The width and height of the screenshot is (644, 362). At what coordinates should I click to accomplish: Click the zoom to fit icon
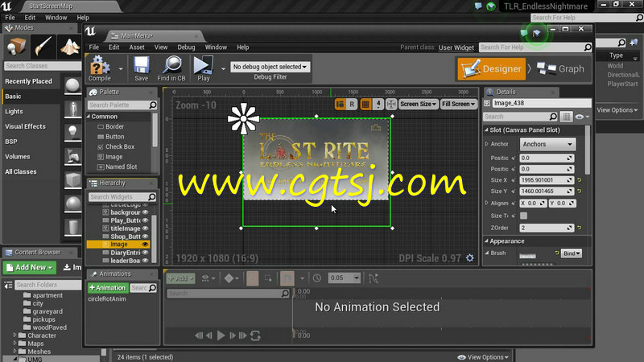391,105
